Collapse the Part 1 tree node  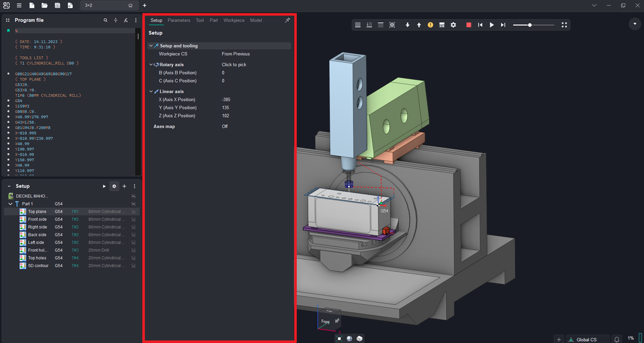(11, 204)
